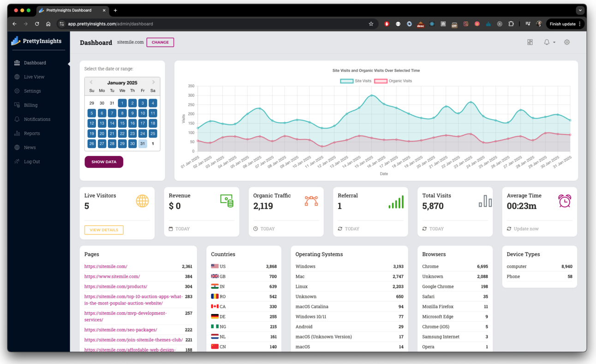Open Reports from the sidebar
Viewport: 596px width, 364px height.
point(32,133)
